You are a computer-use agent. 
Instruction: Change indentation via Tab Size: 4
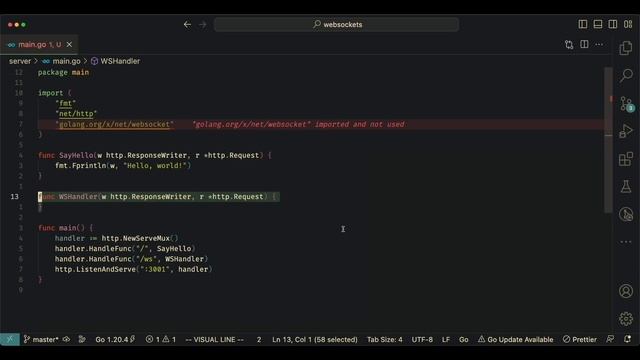384,340
